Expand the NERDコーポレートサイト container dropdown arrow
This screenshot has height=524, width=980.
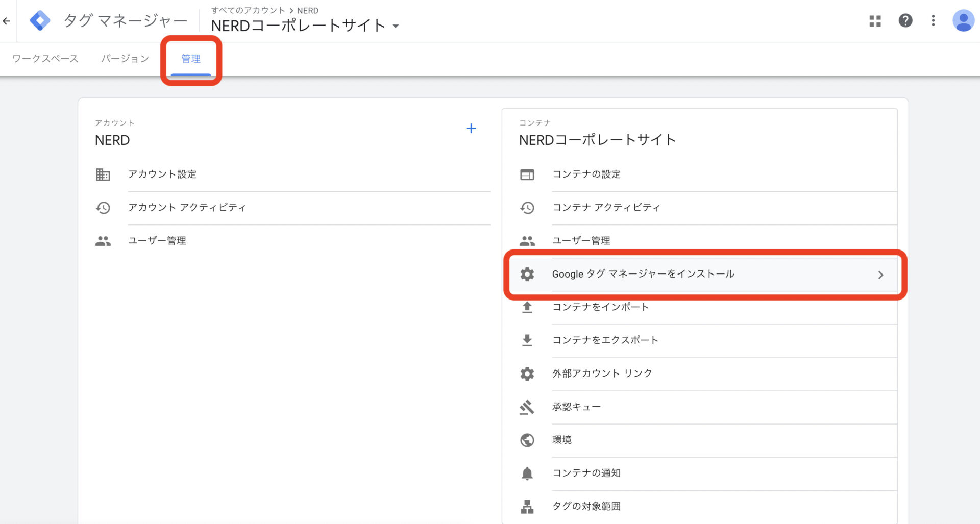(x=396, y=26)
